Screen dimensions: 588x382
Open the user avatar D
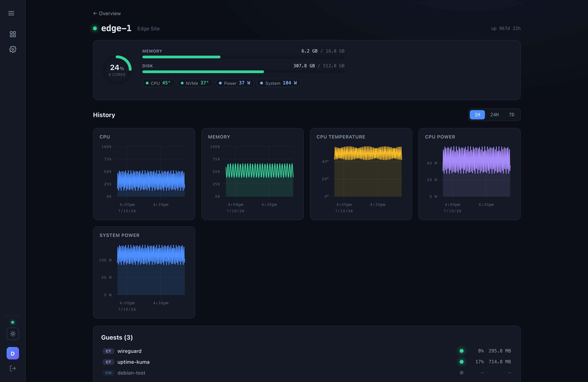pyautogui.click(x=13, y=353)
